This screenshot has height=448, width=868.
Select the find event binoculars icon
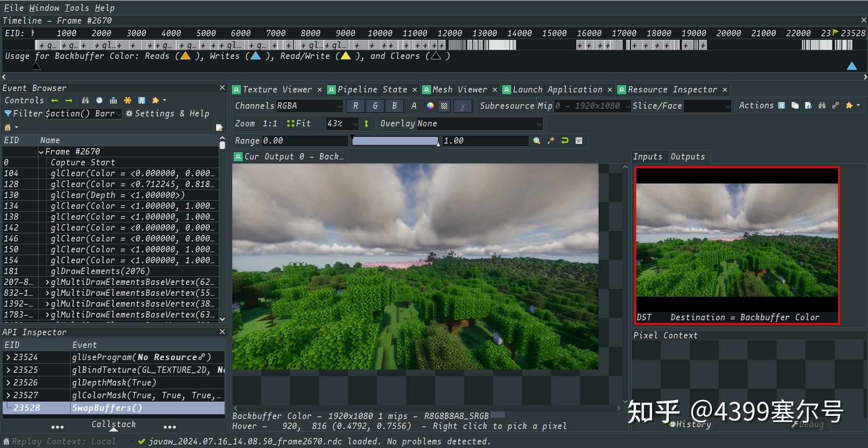tap(86, 100)
